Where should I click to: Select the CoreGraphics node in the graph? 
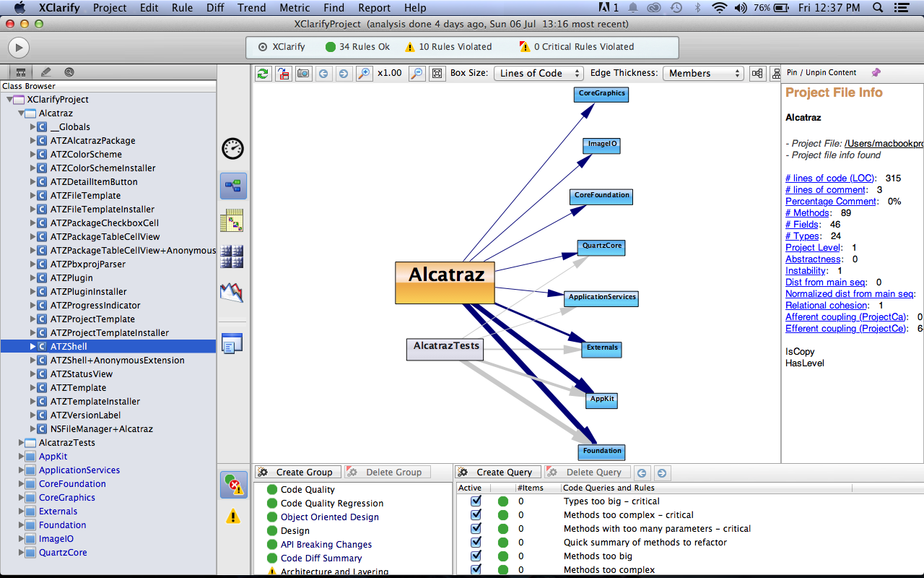click(602, 94)
